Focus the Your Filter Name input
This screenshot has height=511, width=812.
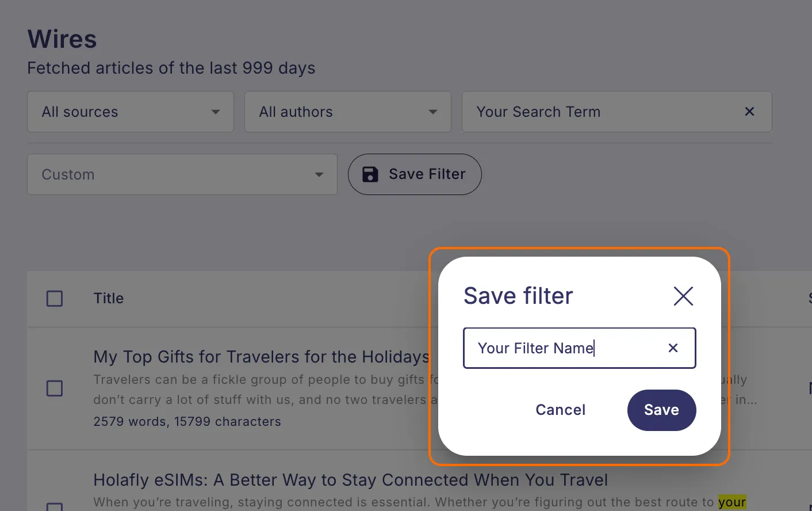coord(566,348)
